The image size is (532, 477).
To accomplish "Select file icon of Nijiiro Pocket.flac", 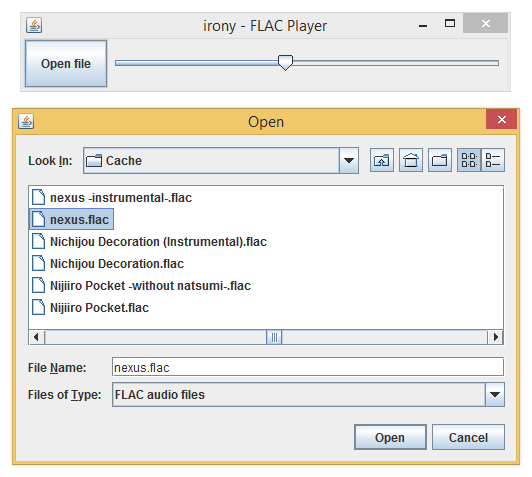I will [38, 307].
